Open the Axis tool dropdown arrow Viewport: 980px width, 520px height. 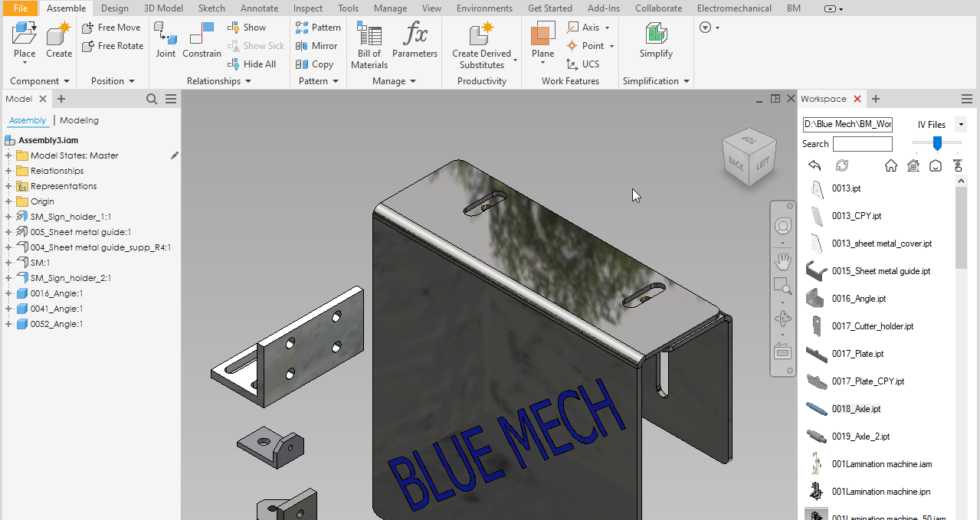pyautogui.click(x=608, y=28)
